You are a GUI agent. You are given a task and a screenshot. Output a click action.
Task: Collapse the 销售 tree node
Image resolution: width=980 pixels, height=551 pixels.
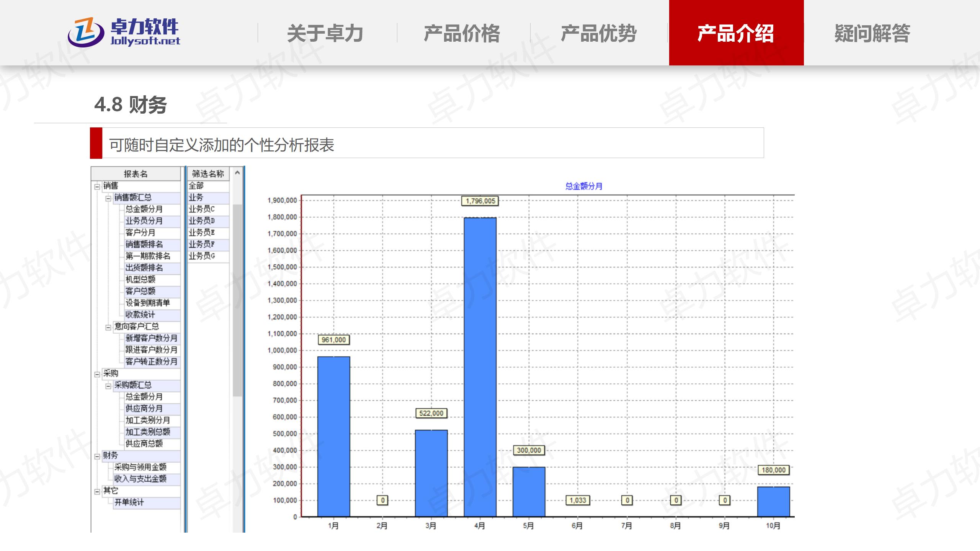[x=97, y=187]
